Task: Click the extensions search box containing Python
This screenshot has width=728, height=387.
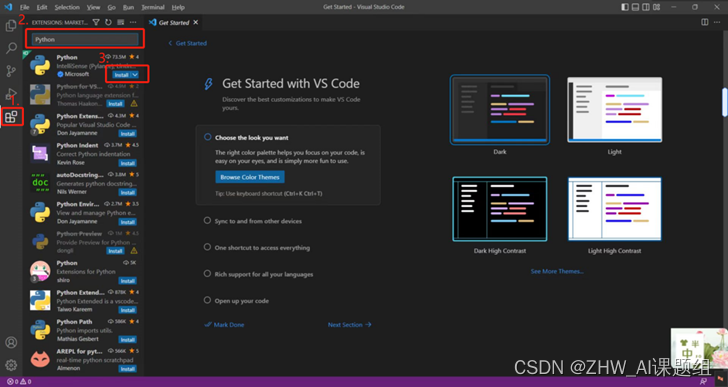Action: pyautogui.click(x=85, y=39)
